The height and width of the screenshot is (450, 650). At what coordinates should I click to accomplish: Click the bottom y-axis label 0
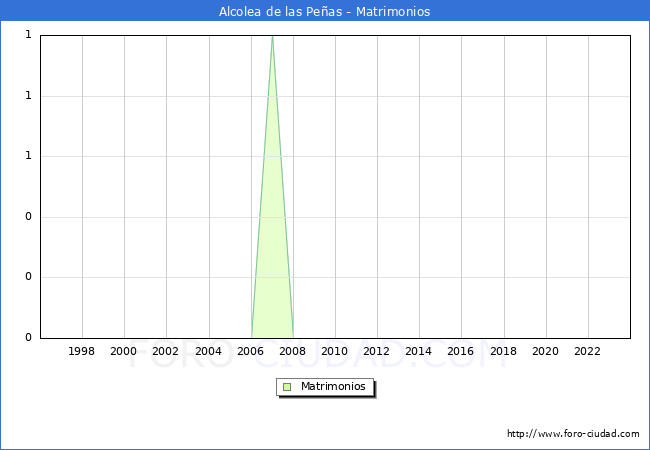[28, 338]
